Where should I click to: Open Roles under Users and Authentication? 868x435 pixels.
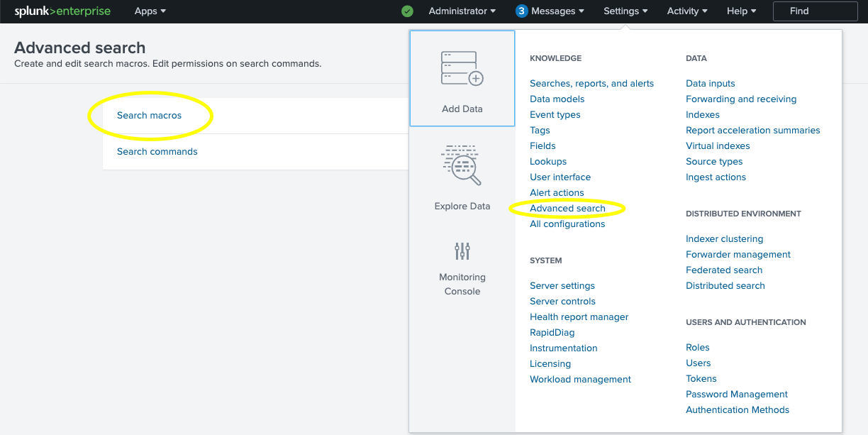tap(697, 347)
